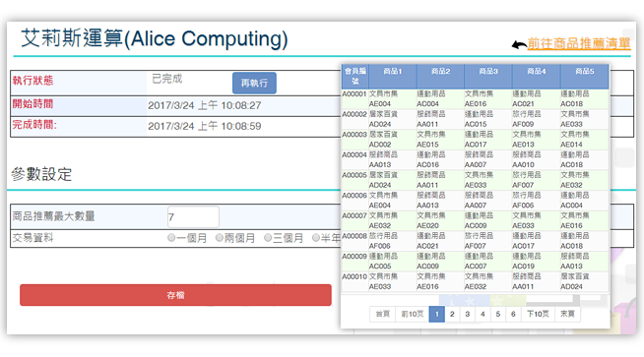The height and width of the screenshot is (357, 644).
Task: Click start time 2017/3/24 上午 10:08:27
Action: [205, 105]
